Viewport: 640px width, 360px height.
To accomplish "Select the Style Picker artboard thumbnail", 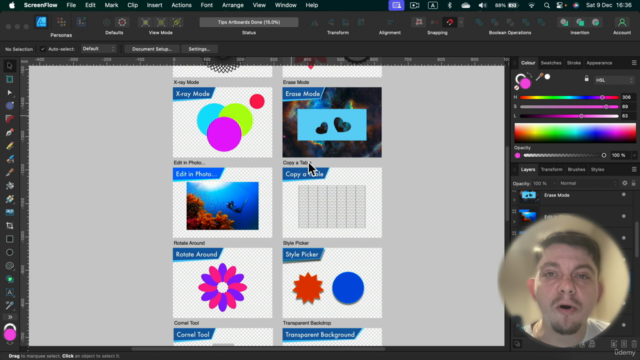I will (332, 283).
